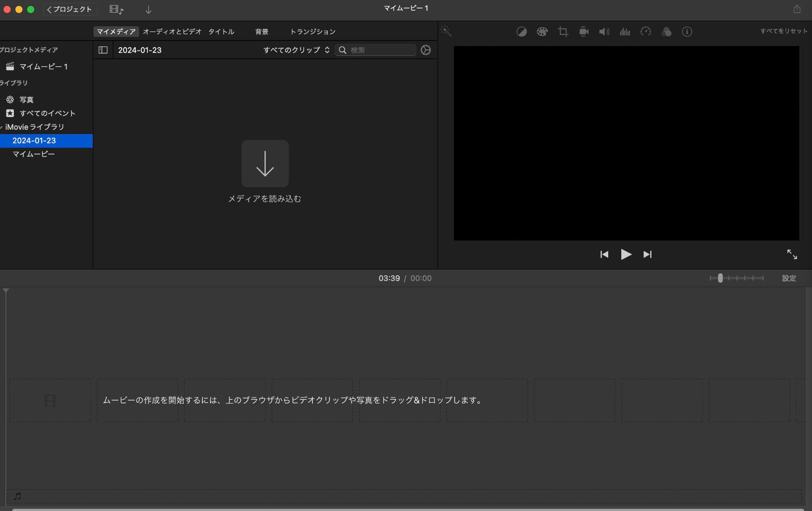Go back to プロジェクト view
The height and width of the screenshot is (511, 812).
click(70, 10)
